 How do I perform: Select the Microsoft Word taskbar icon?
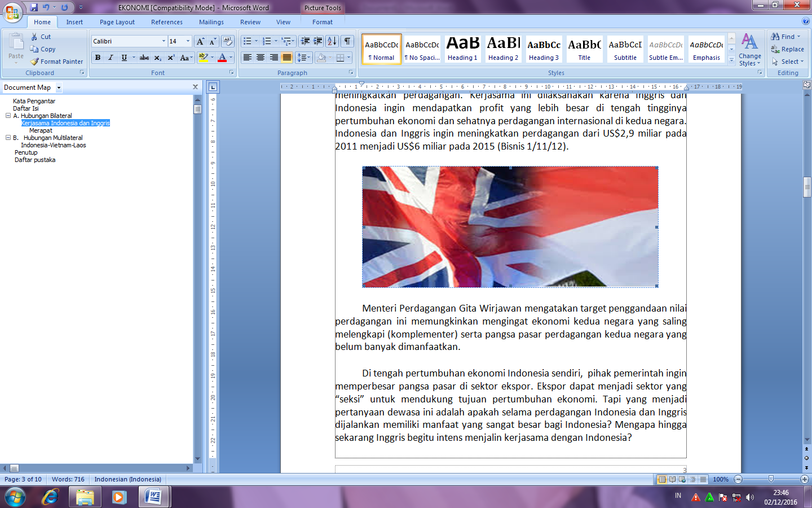click(x=153, y=498)
